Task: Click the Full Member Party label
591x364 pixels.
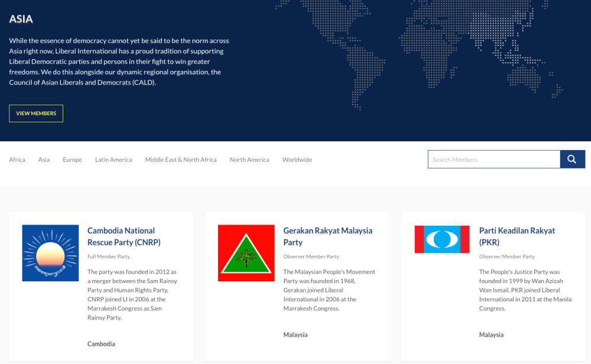Action: (x=109, y=256)
